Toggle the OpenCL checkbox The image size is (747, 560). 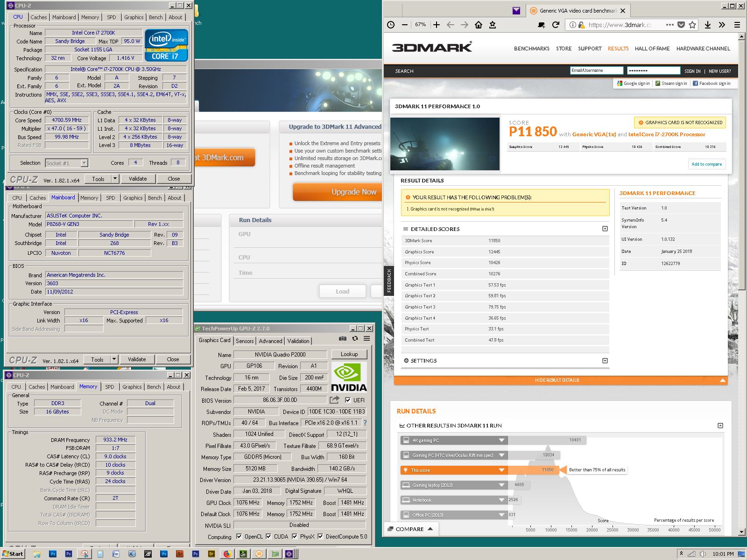[239, 537]
